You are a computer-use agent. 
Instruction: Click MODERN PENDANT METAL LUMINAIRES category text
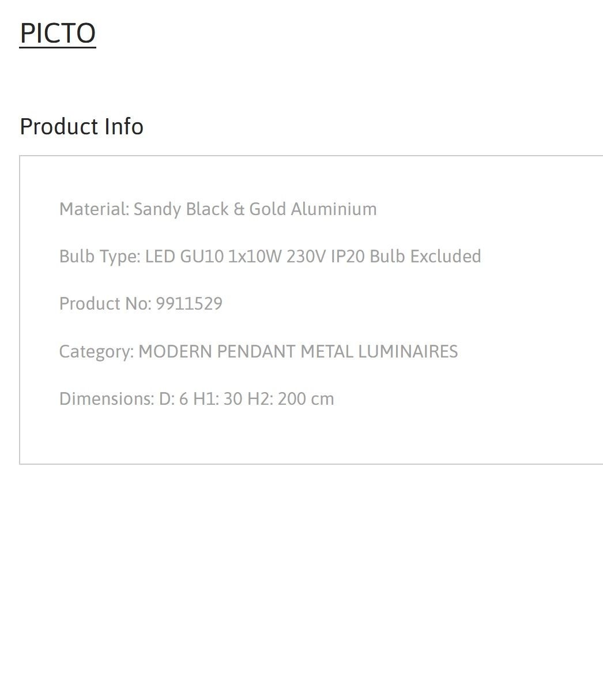298,352
